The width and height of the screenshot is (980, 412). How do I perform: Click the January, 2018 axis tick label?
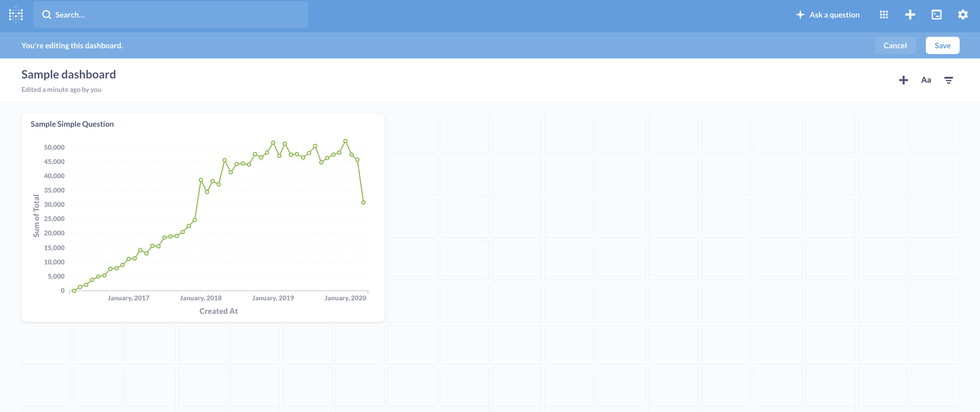click(x=201, y=298)
